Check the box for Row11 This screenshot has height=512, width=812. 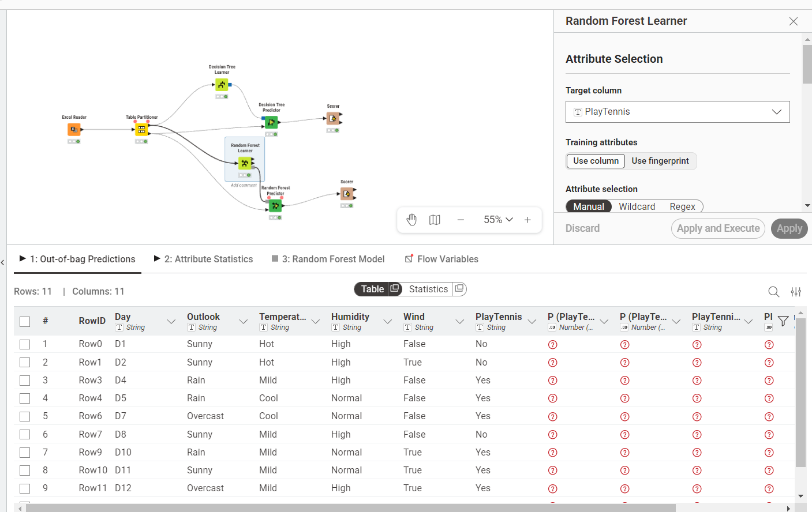coord(25,488)
